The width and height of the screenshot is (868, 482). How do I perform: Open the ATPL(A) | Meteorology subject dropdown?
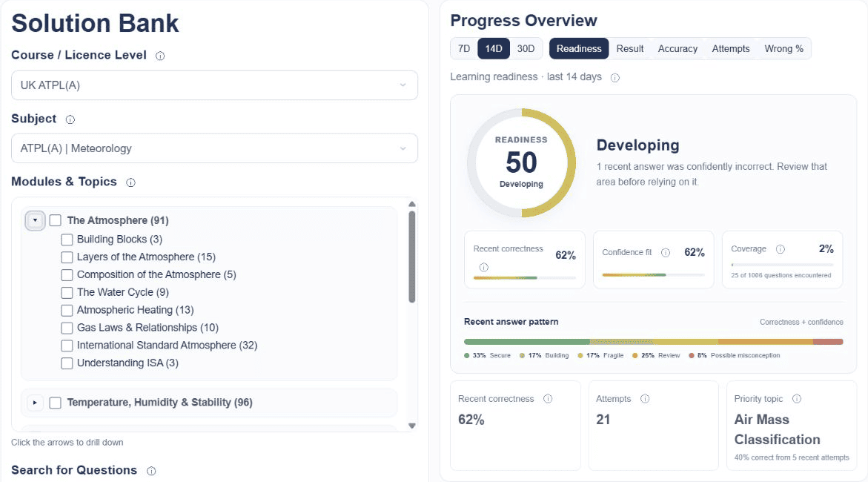214,148
